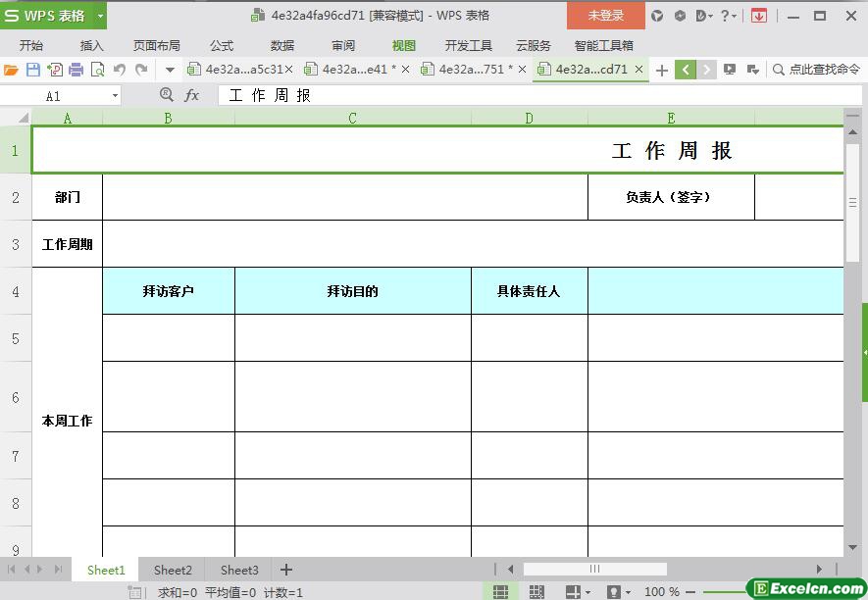Click the 未登录 login button
The height and width of the screenshot is (600, 868).
(x=605, y=16)
